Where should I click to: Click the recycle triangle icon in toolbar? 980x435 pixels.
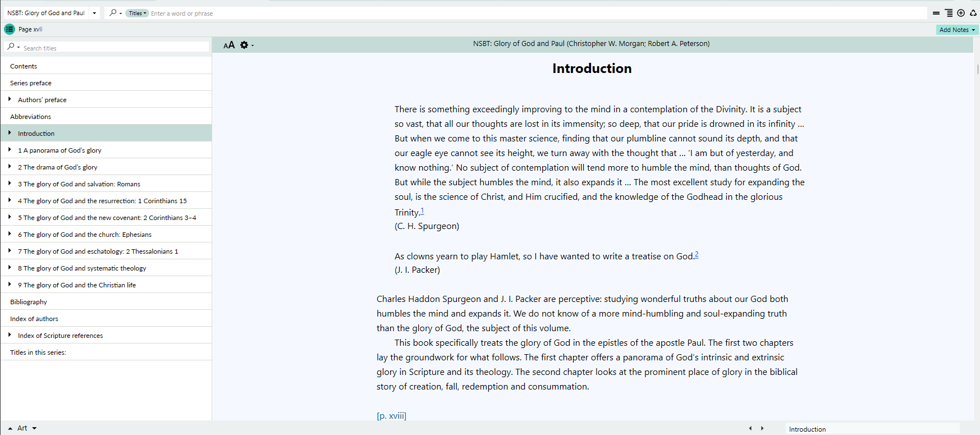point(973,13)
